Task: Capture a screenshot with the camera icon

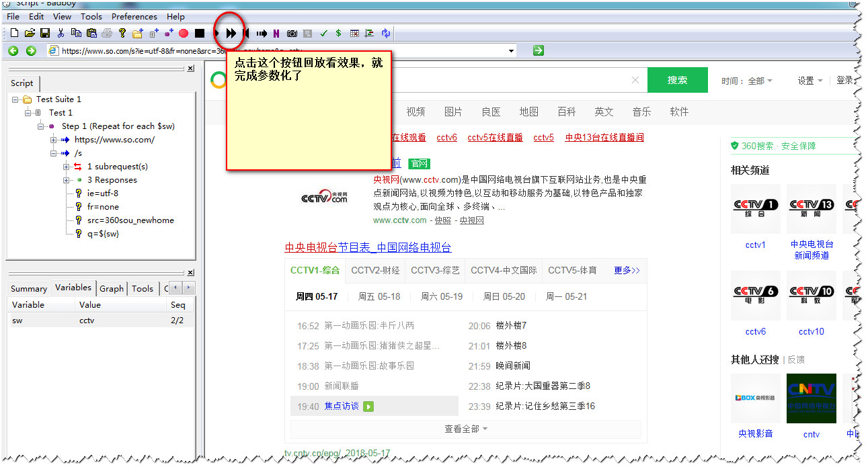Action: pyautogui.click(x=292, y=33)
